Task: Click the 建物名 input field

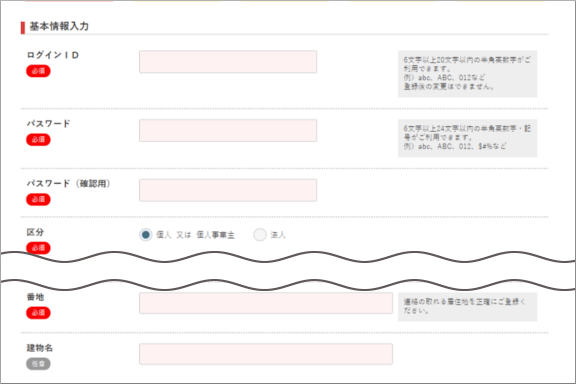Action: 266,354
